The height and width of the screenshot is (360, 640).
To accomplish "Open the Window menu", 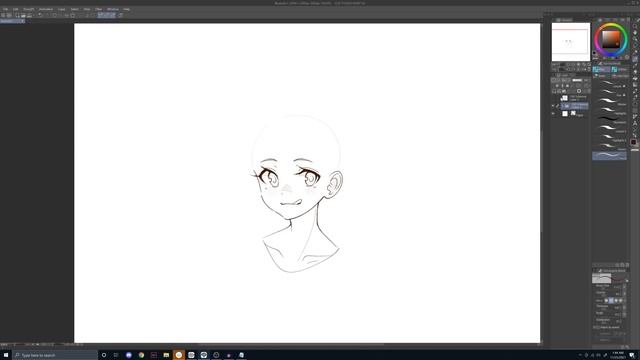I will click(113, 9).
